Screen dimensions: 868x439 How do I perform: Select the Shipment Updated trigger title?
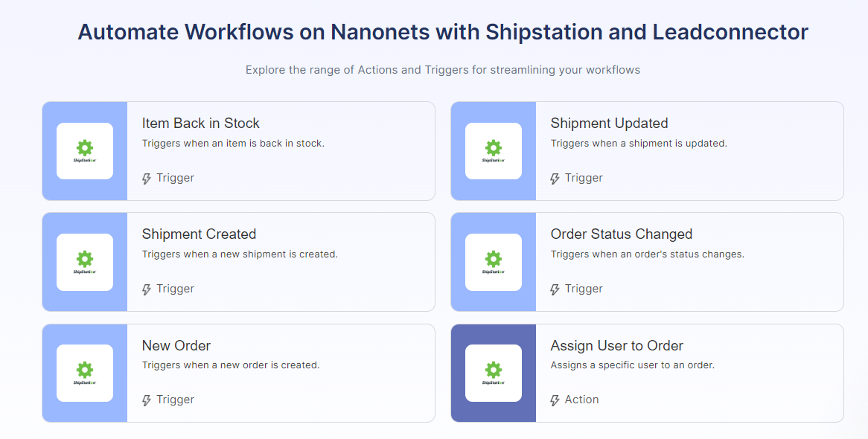tap(608, 123)
